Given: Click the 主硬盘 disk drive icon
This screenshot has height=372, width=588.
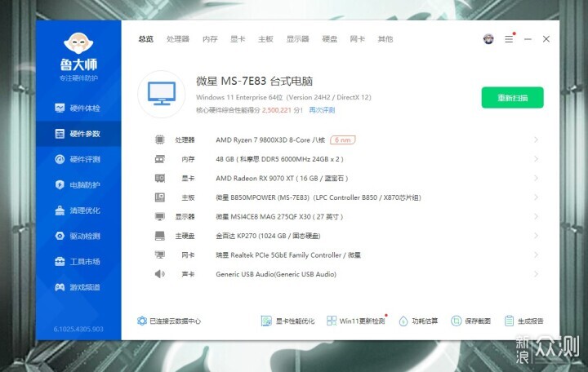Looking at the screenshot, I should coord(160,236).
